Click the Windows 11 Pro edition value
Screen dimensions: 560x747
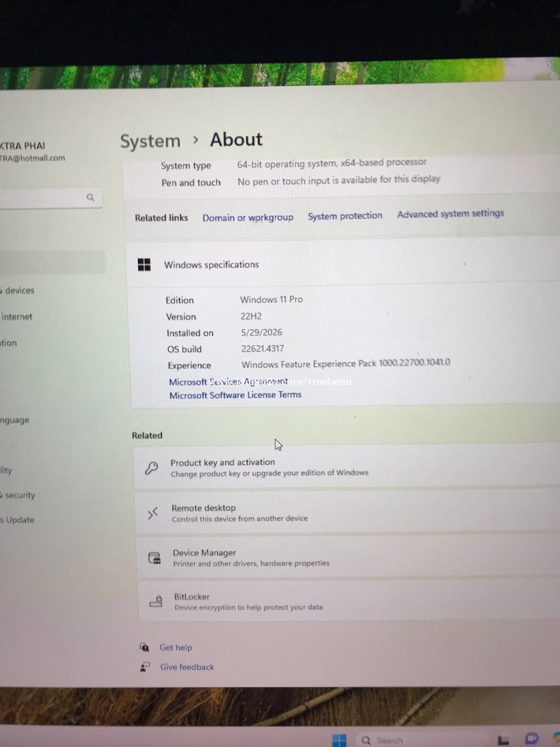(271, 299)
